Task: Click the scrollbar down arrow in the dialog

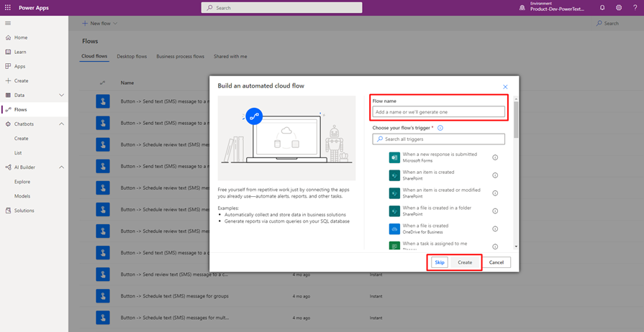Action: (x=516, y=246)
